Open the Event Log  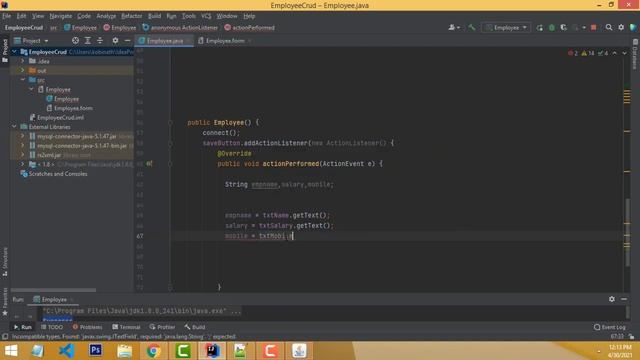pos(610,327)
